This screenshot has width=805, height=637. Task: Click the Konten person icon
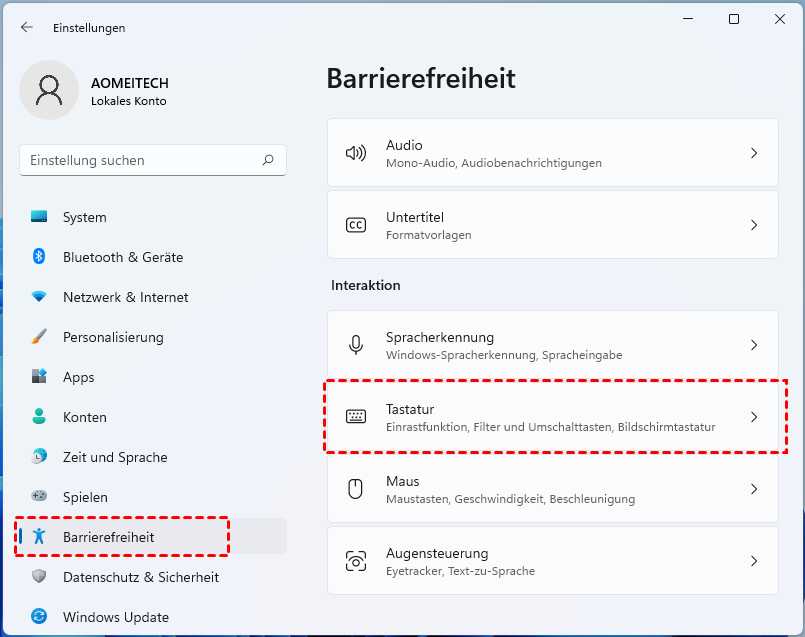point(39,417)
